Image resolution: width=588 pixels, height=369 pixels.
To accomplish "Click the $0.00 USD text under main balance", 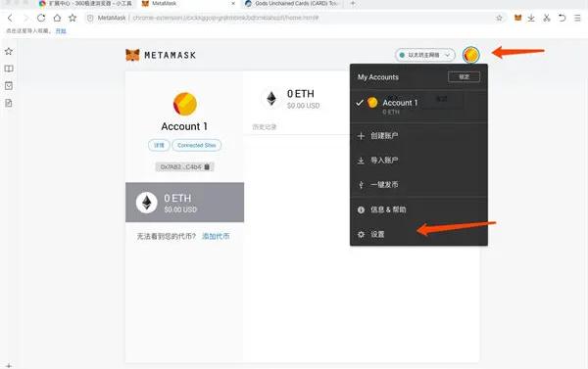I will coord(304,106).
